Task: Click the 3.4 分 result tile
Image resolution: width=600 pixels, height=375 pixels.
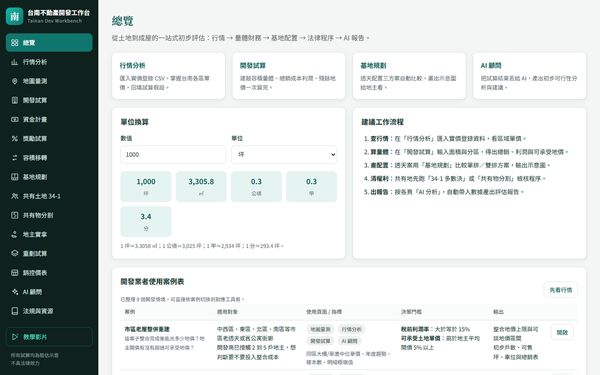Action: tap(146, 221)
